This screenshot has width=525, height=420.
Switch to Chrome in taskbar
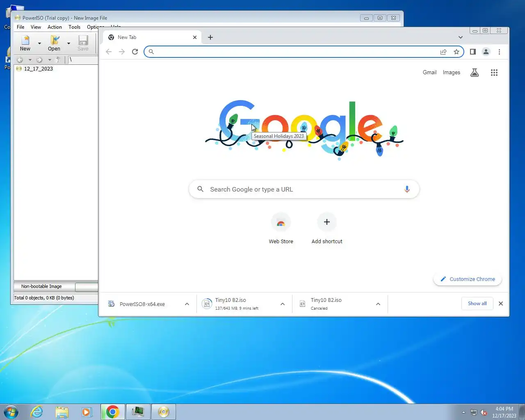(x=112, y=412)
